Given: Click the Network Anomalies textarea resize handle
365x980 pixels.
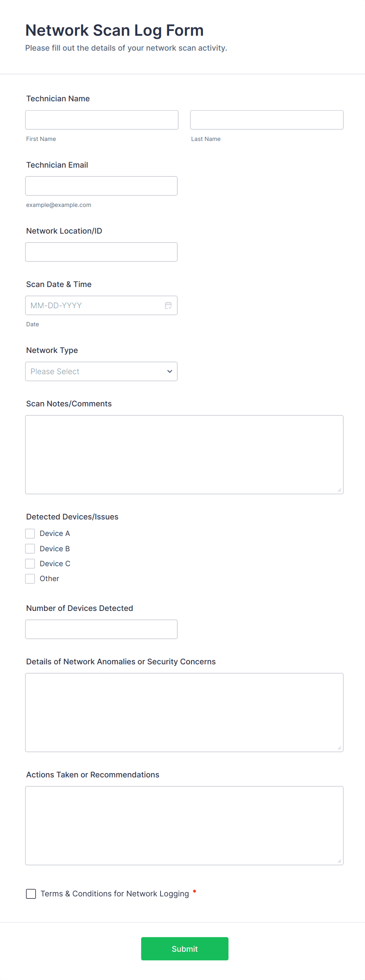Looking at the screenshot, I should point(339,748).
